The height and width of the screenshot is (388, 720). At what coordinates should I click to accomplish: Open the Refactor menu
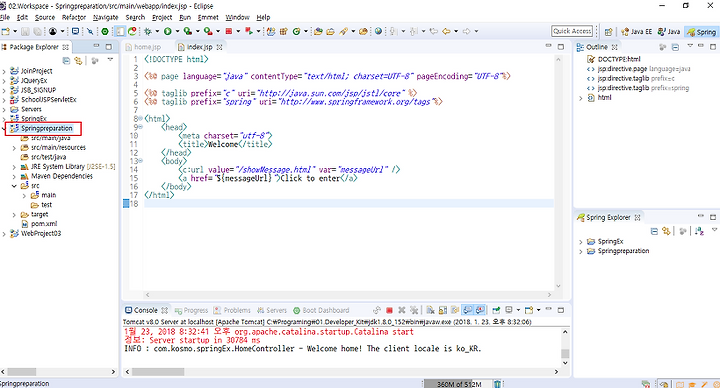click(74, 17)
